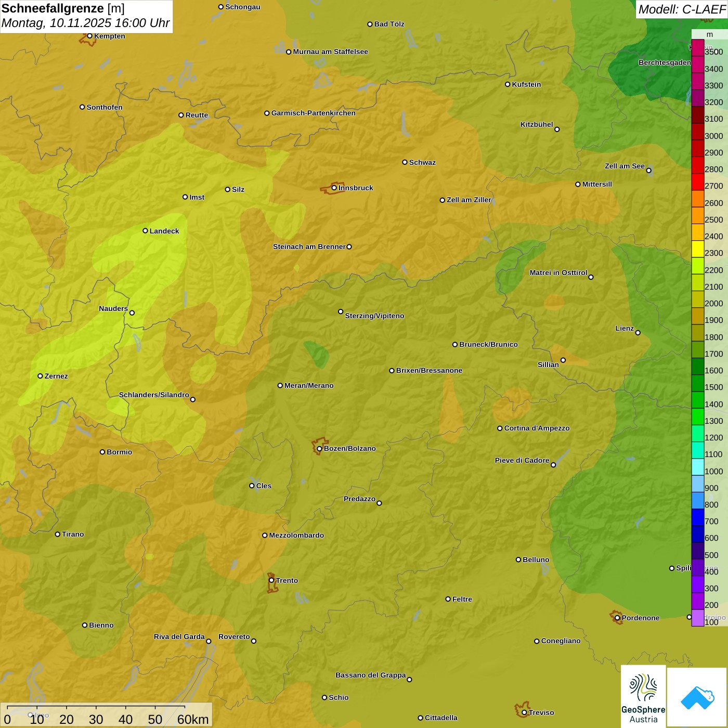Click the "Riva del Garda" label
The height and width of the screenshot is (728, 728).
pos(179,636)
